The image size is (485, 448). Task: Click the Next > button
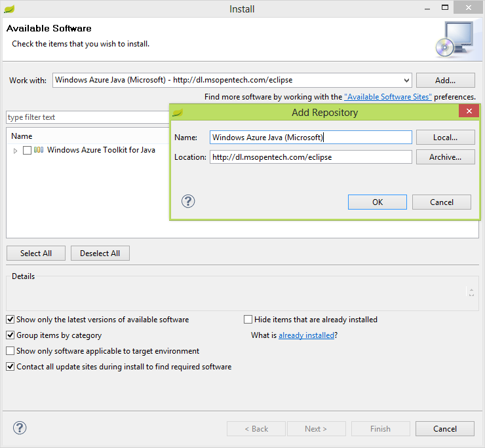click(x=316, y=429)
